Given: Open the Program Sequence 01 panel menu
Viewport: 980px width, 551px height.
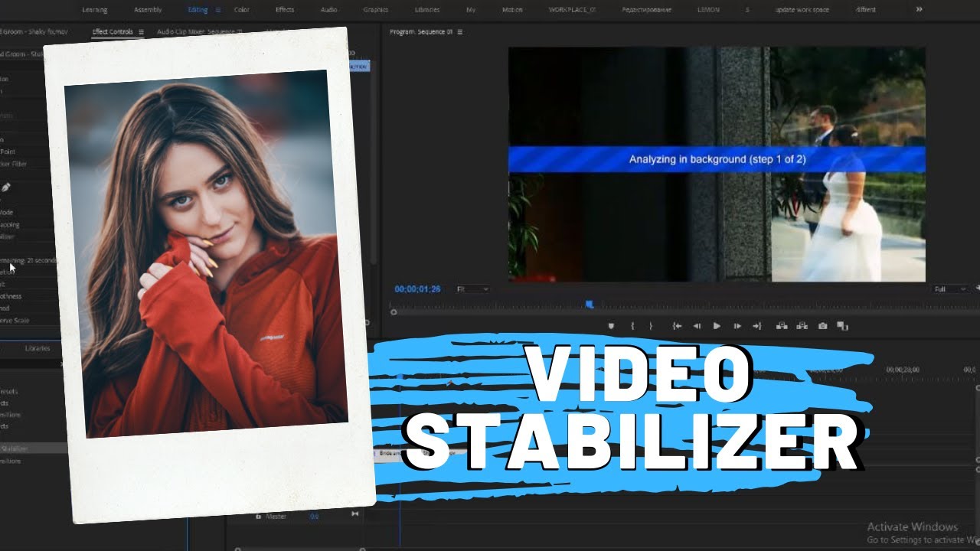Looking at the screenshot, I should pos(459,32).
